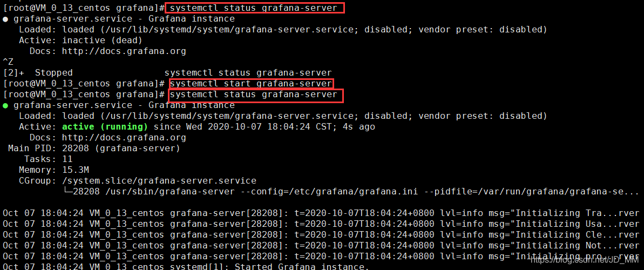Click the 'inactive (dead)' status text
The width and height of the screenshot is (644, 270).
[102, 40]
